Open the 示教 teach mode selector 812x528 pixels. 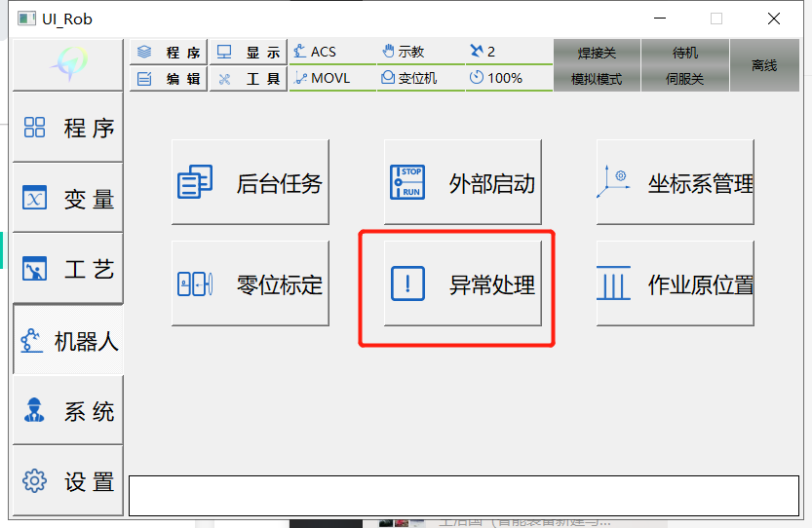[x=420, y=52]
